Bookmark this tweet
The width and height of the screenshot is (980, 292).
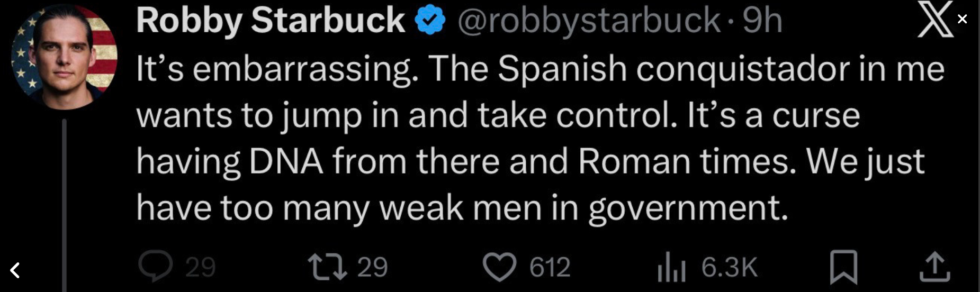point(843,267)
